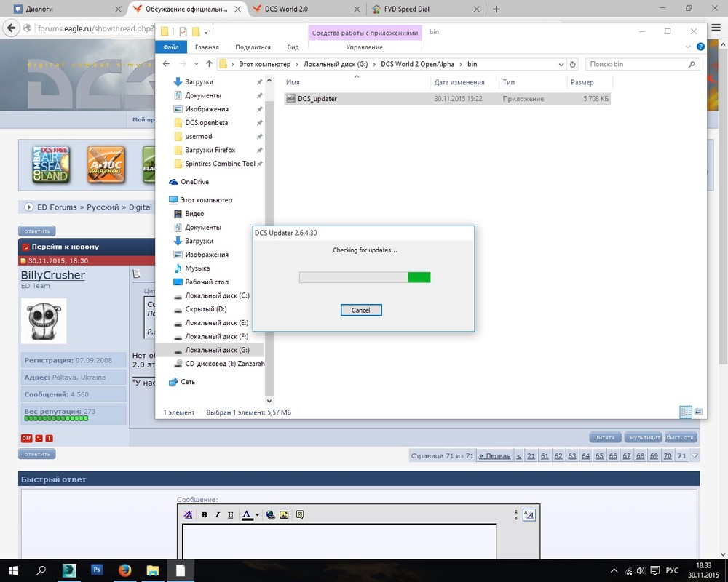The image size is (728, 582).
Task: Click DCS World 2 OpenAlpha breadcrumb
Action: coord(417,64)
